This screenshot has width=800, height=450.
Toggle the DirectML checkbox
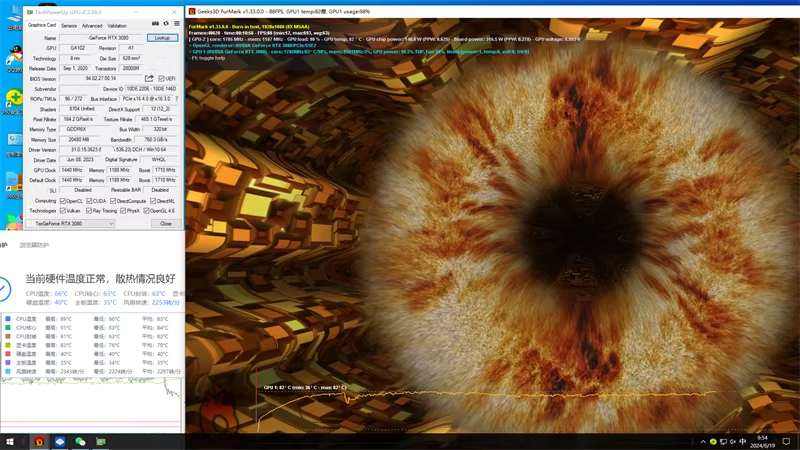153,201
